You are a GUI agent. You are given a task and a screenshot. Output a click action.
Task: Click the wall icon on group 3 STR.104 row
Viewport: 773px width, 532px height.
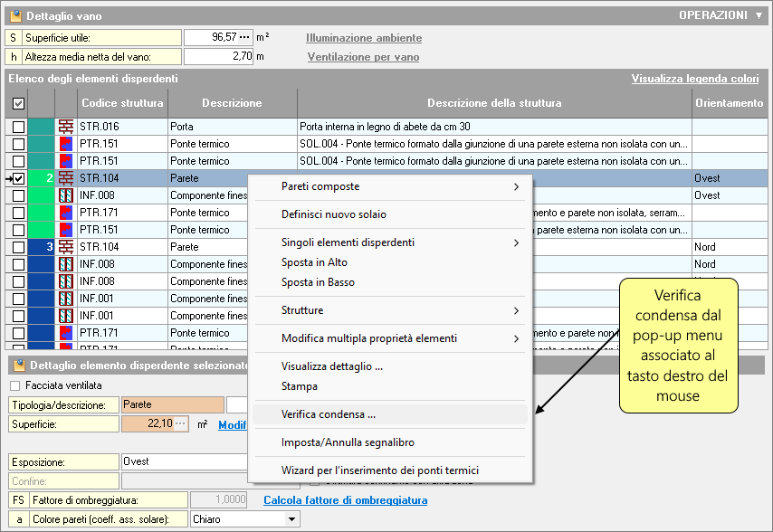[x=66, y=247]
